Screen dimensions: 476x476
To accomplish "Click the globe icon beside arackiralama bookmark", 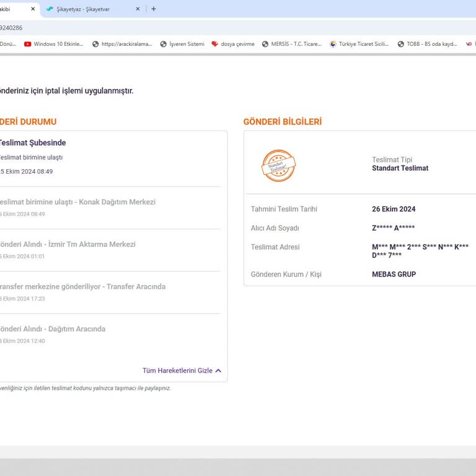I will pyautogui.click(x=95, y=44).
